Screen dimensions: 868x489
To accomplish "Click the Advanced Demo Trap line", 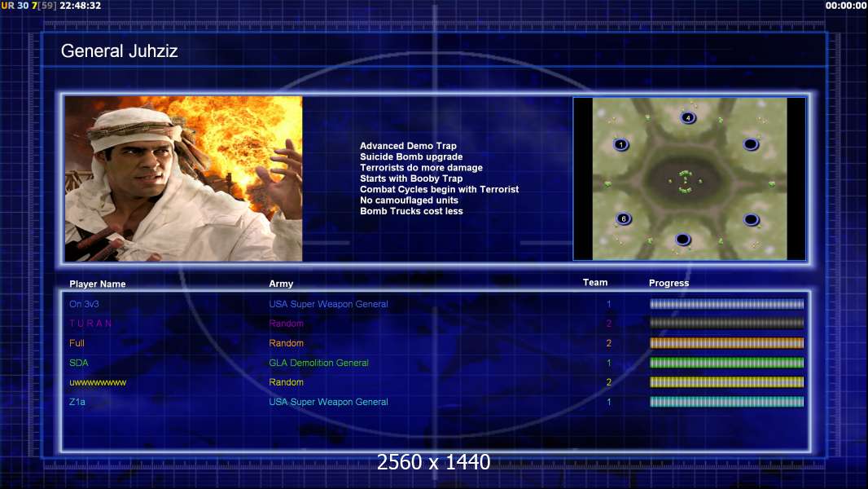I will (x=408, y=146).
